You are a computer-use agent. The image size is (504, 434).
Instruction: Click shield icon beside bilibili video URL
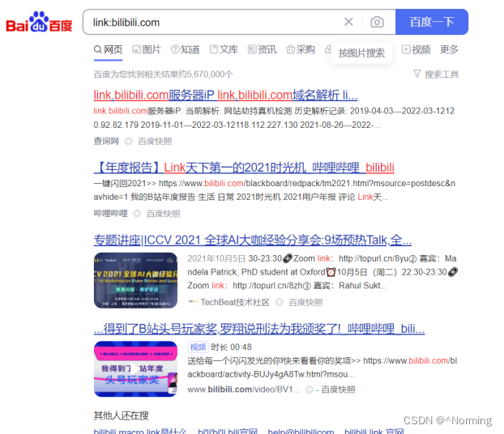[x=310, y=389]
